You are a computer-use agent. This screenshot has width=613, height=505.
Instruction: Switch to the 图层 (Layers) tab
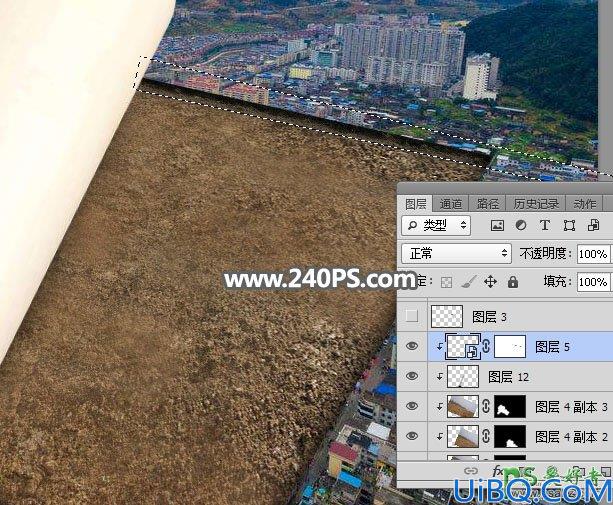[x=415, y=204]
